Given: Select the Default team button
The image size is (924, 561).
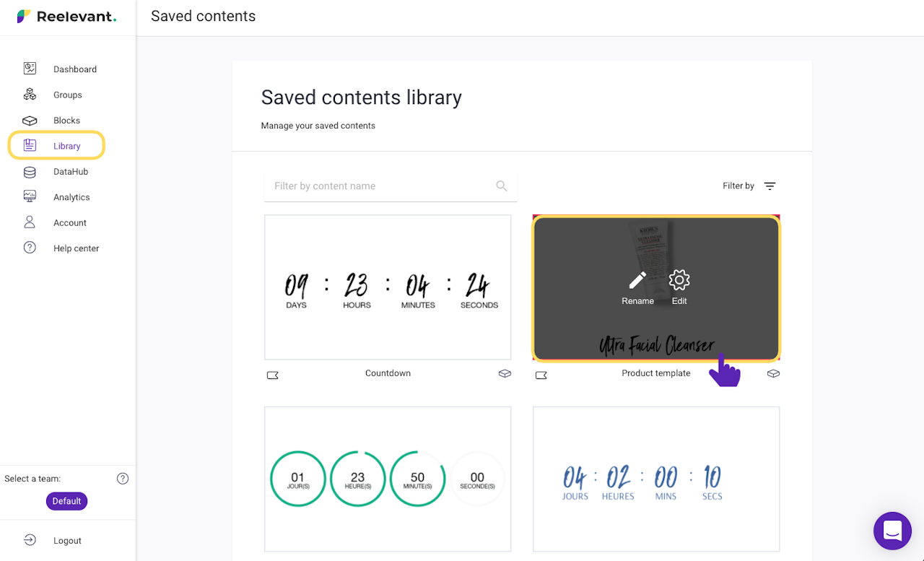Looking at the screenshot, I should click(x=66, y=501).
